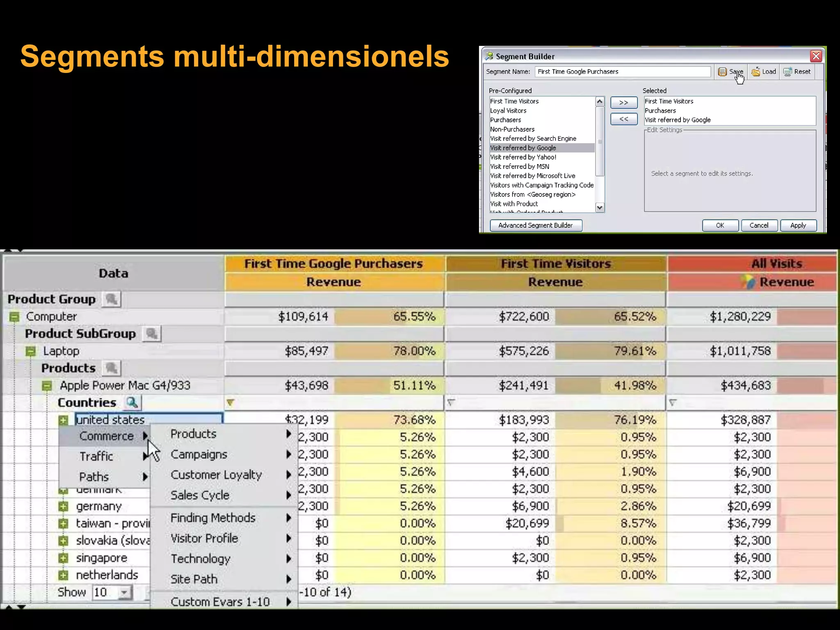Close the Segment Builder dialog
The image size is (840, 630).
pyautogui.click(x=816, y=56)
